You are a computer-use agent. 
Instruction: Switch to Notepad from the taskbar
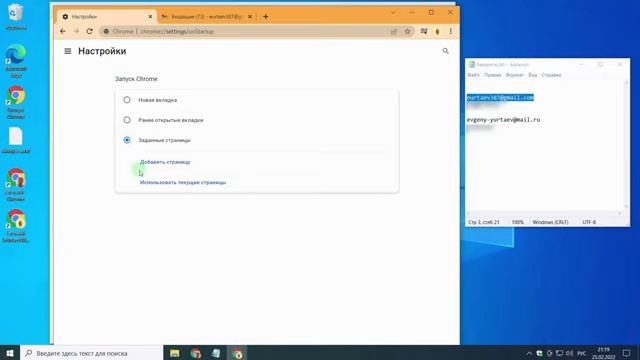click(216, 353)
